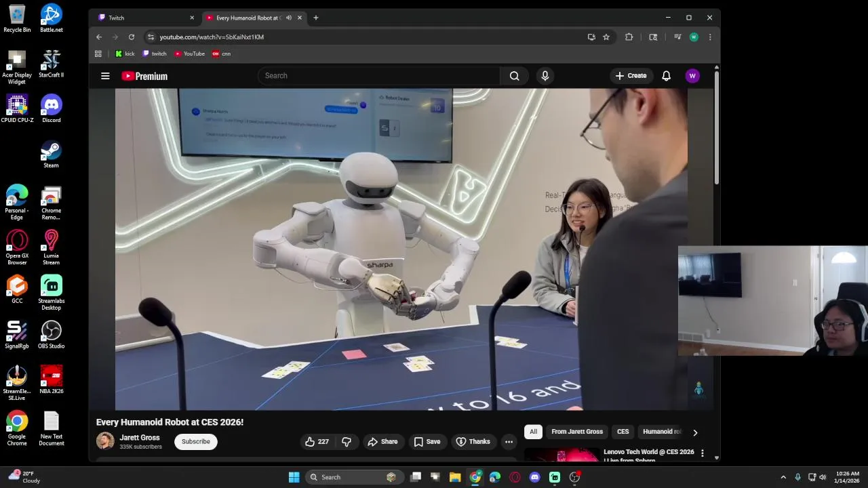Click the YouTube search input field
Viewport: 868px width, 488px height.
379,76
